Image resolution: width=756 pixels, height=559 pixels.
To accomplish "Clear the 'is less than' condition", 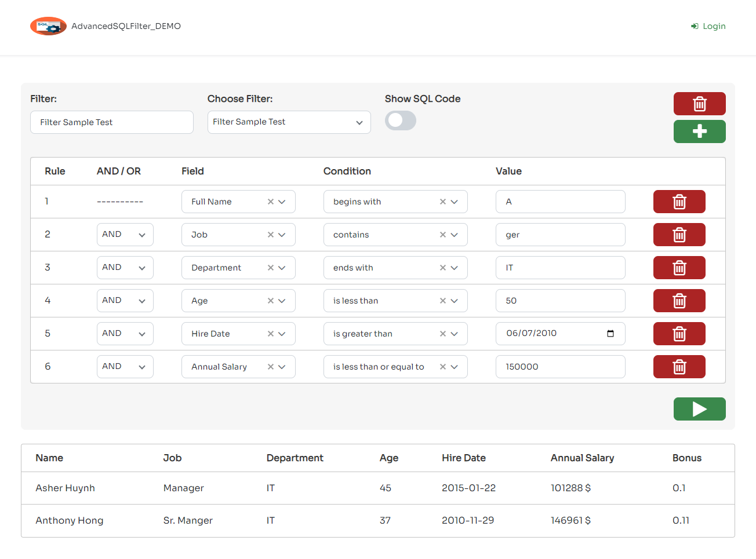I will point(443,301).
